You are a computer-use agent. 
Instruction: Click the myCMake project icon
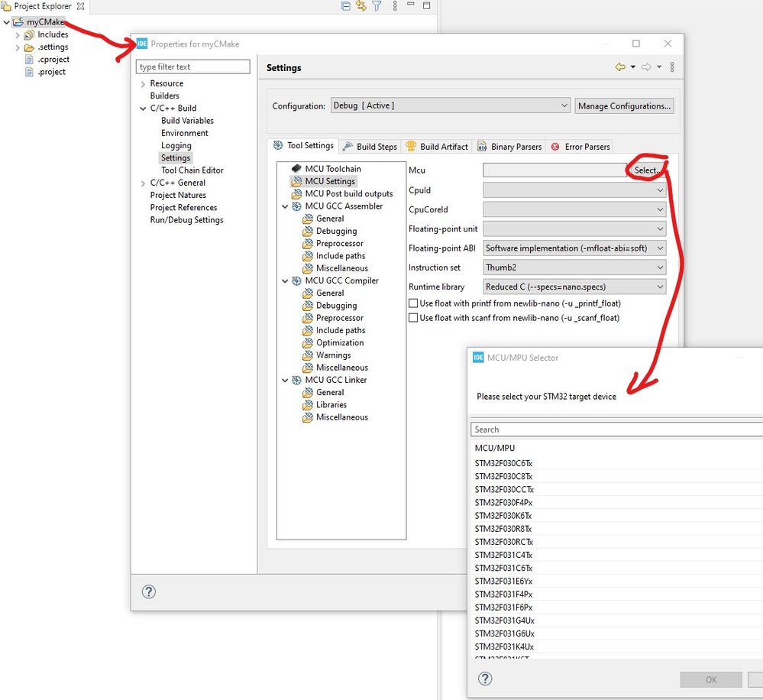(18, 22)
